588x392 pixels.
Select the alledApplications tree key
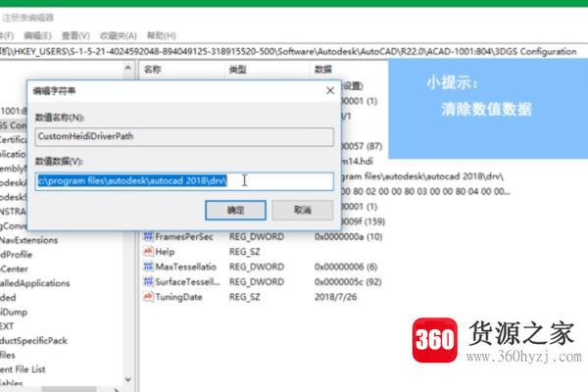click(35, 283)
